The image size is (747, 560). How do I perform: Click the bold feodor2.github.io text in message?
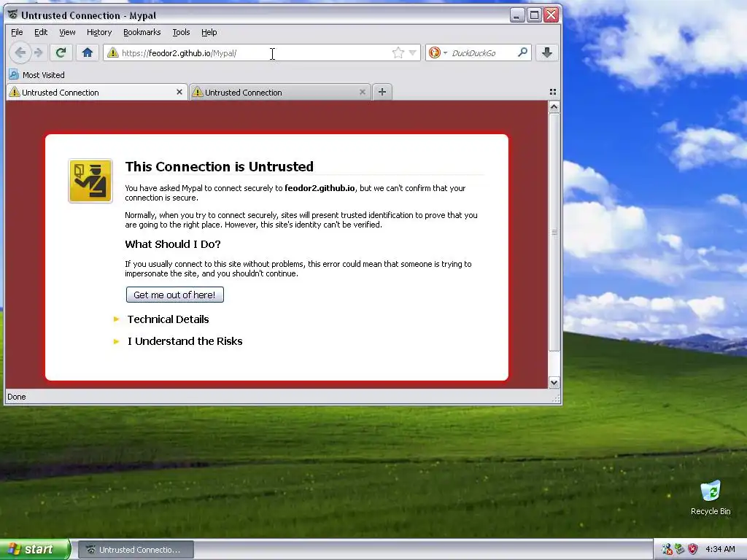[320, 188]
